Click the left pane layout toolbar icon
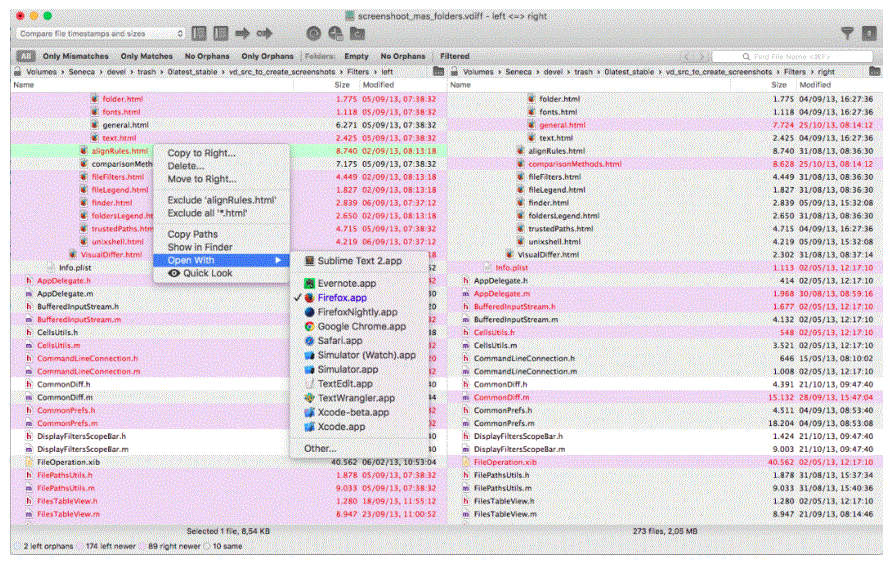The width and height of the screenshot is (893, 570). [x=199, y=34]
